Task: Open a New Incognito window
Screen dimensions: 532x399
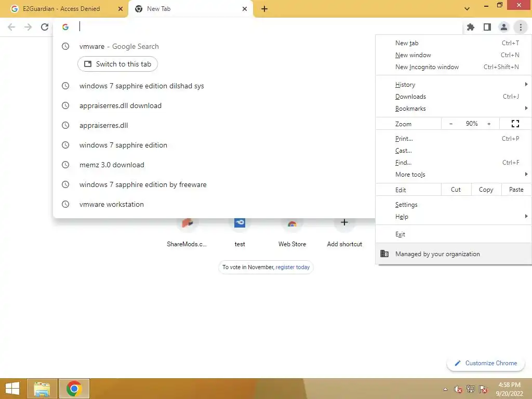Action: [x=454, y=67]
